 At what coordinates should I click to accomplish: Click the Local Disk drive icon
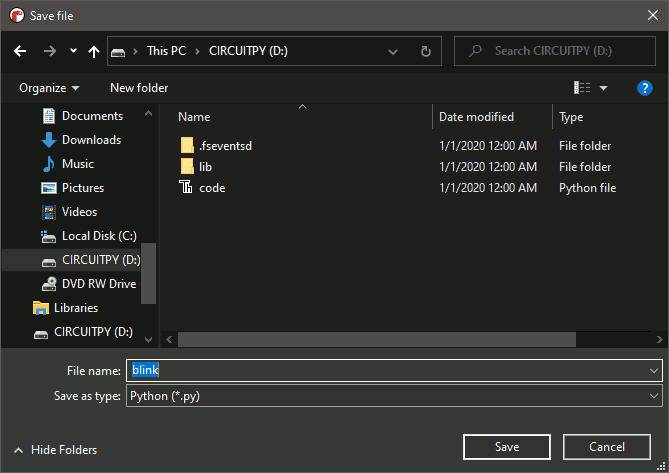[48, 237]
